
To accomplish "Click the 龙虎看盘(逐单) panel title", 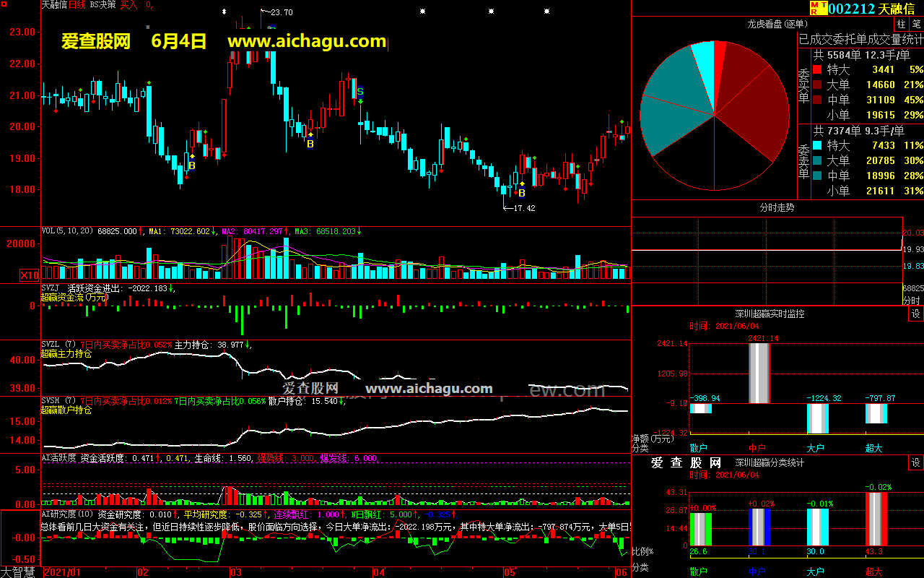I will [x=776, y=24].
